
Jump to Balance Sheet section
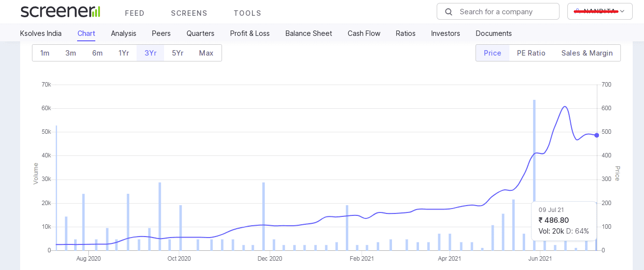coord(308,33)
